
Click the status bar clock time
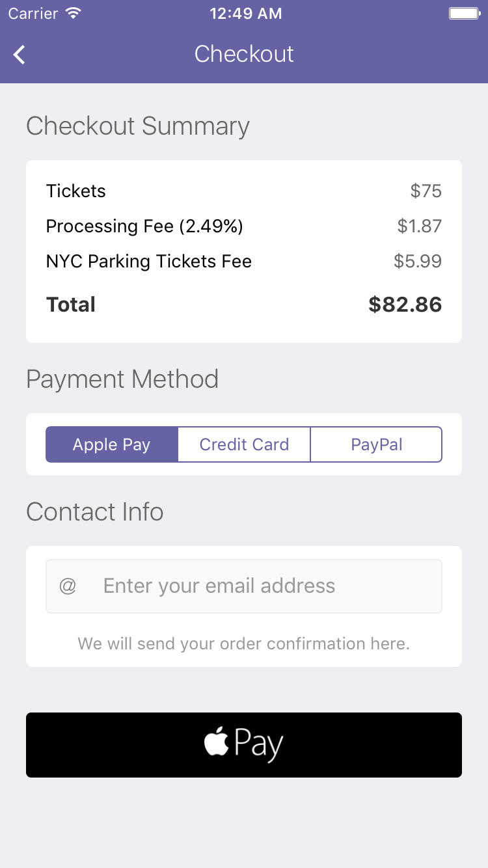[x=245, y=14]
